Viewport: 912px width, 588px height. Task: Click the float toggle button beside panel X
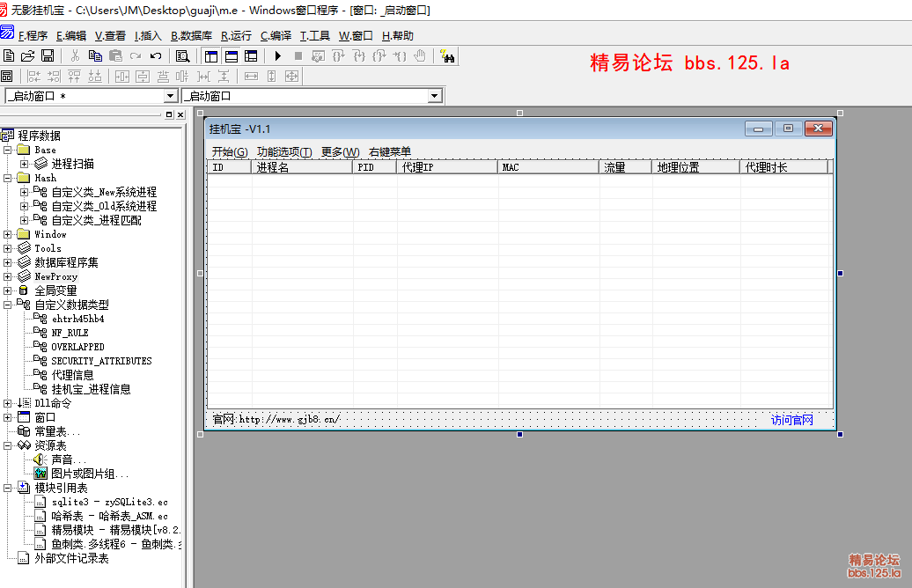169,114
